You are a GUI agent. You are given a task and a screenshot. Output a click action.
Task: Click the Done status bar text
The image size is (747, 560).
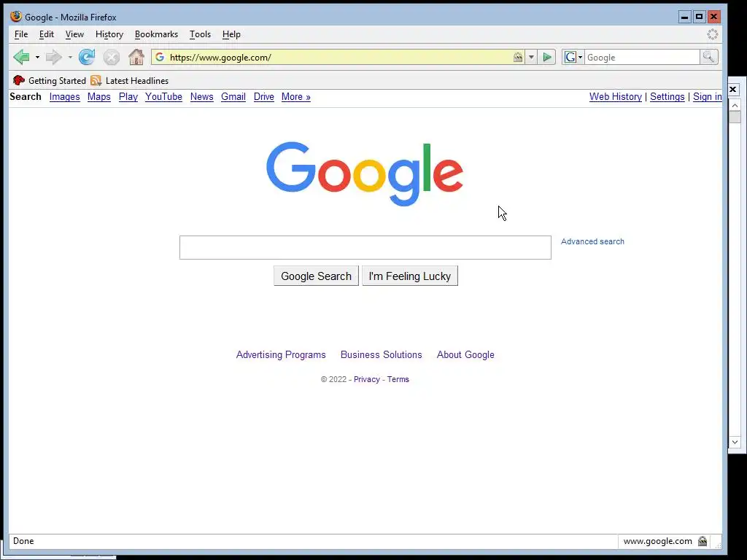pyautogui.click(x=23, y=541)
